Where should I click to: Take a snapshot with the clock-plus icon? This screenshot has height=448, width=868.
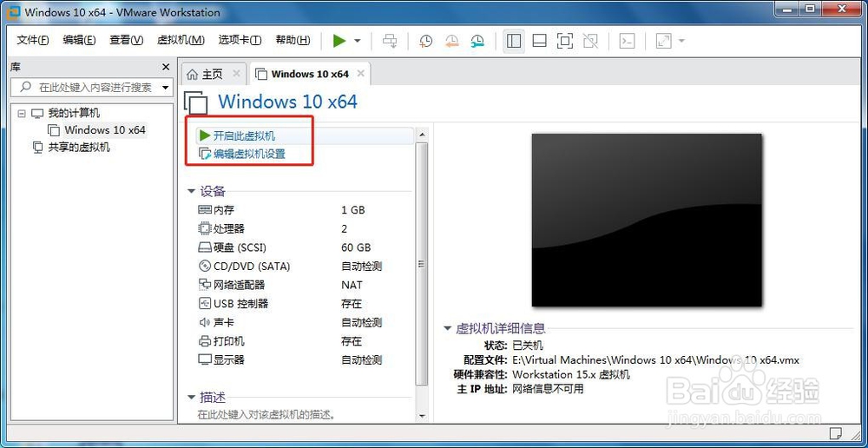pos(425,41)
